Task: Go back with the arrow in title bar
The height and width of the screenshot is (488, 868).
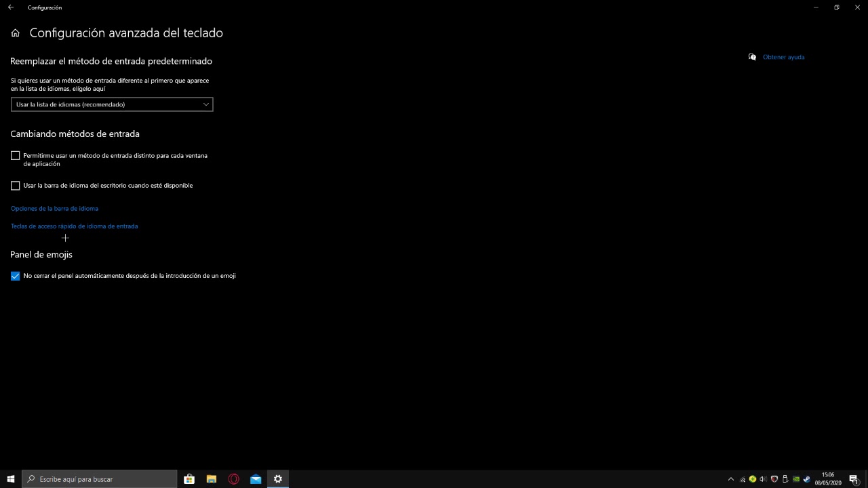Action: (10, 7)
